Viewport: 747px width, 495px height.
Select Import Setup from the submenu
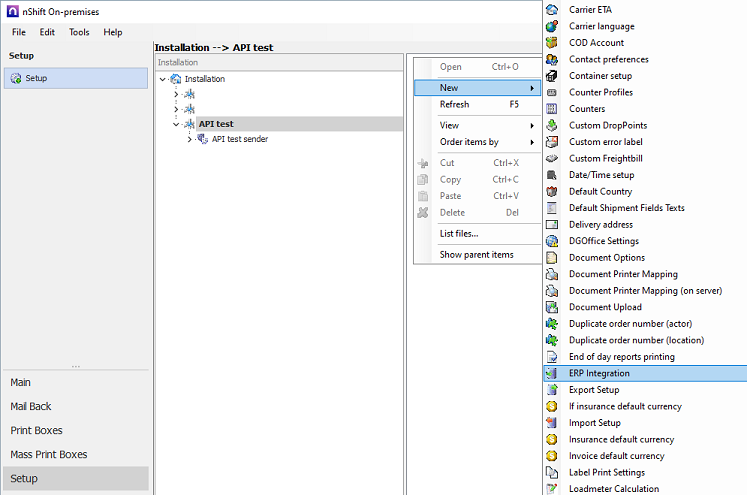coord(594,423)
